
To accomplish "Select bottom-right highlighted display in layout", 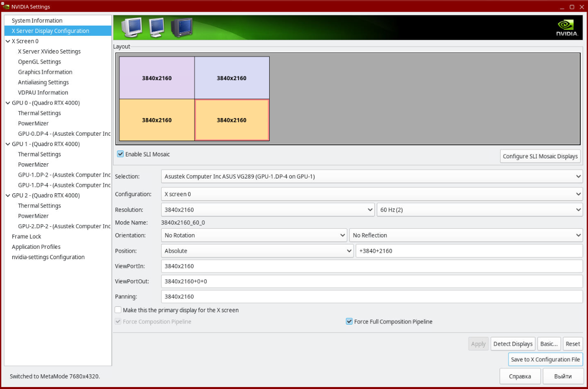I will (232, 120).
